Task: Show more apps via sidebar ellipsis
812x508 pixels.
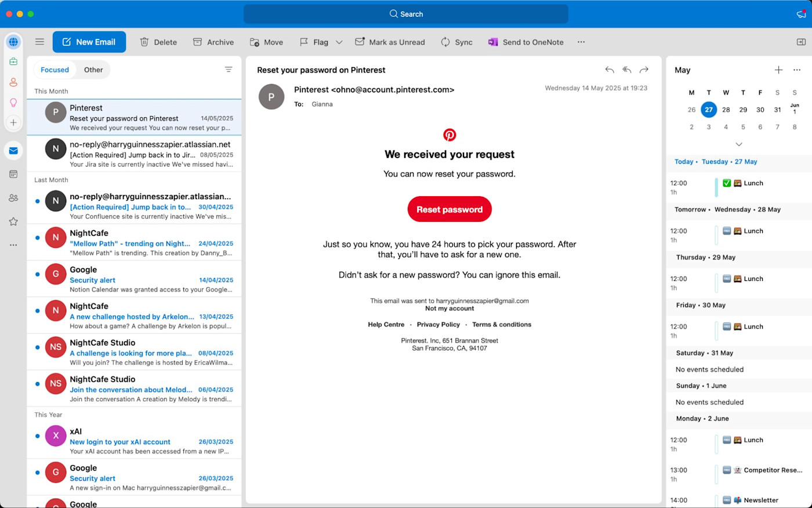Action: 13,245
